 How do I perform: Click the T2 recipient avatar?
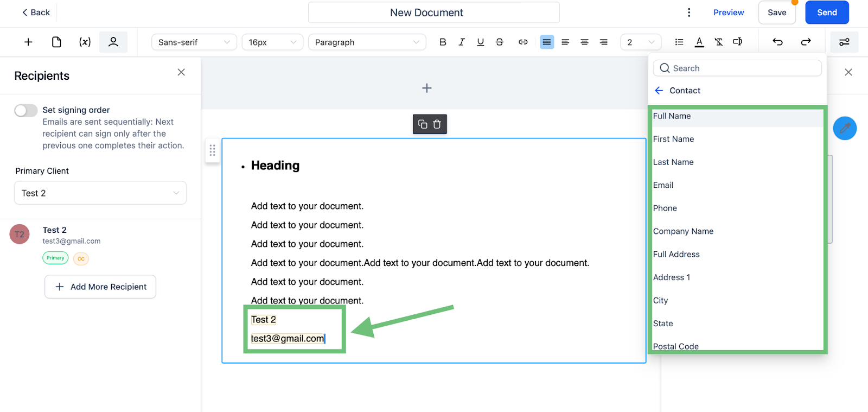20,234
